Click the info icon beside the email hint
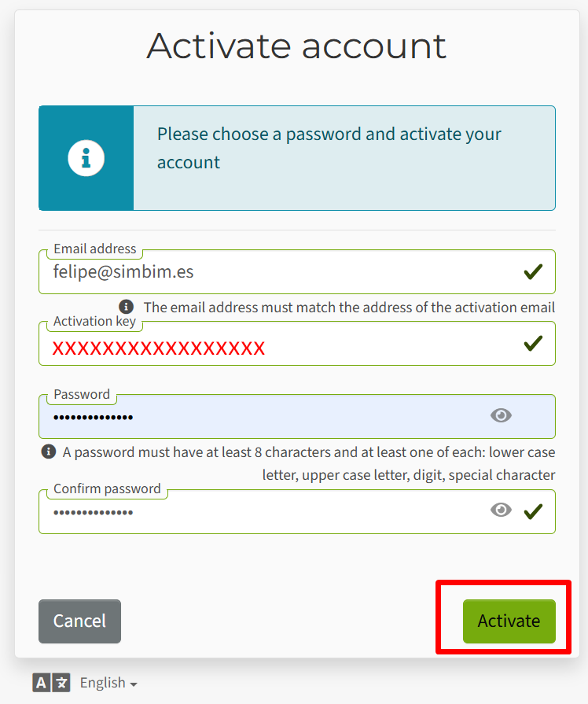 click(x=126, y=307)
